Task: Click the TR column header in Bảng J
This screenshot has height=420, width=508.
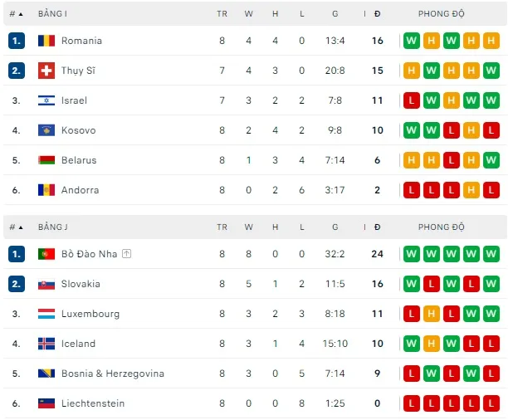Action: 222,227
